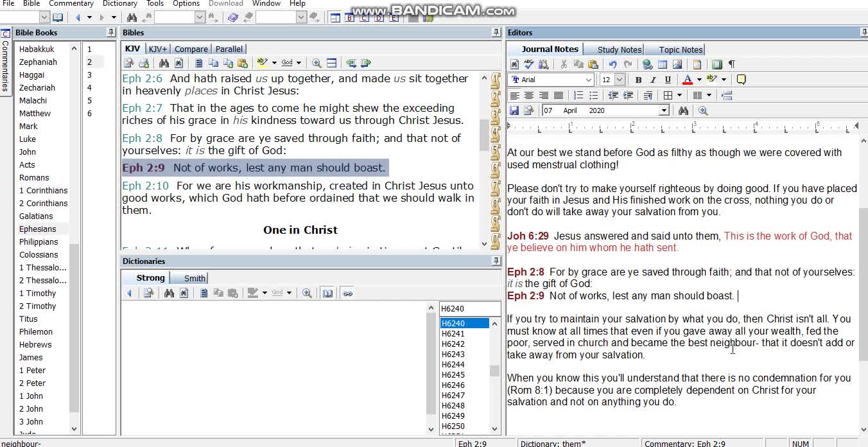This screenshot has width=868, height=447.
Task: Click the Eph 2:7 verse reference link
Action: point(143,108)
